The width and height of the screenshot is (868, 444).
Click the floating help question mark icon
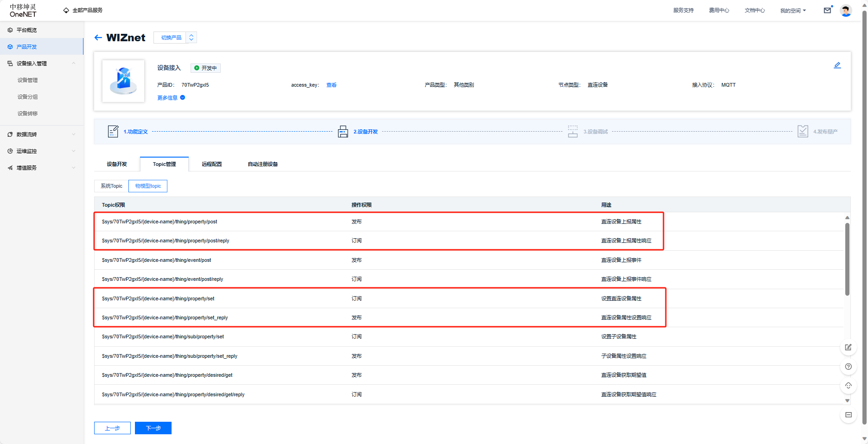click(x=848, y=367)
